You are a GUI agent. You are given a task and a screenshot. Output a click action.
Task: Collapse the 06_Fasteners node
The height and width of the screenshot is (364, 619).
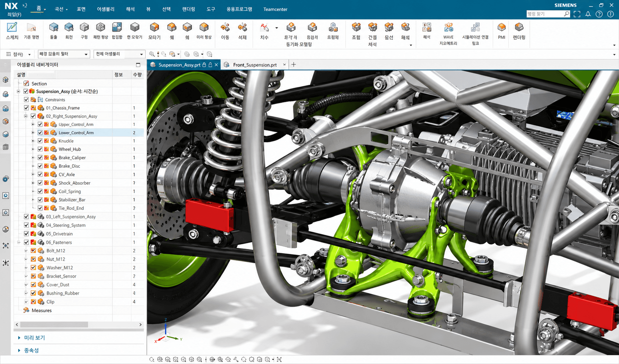tap(19, 242)
